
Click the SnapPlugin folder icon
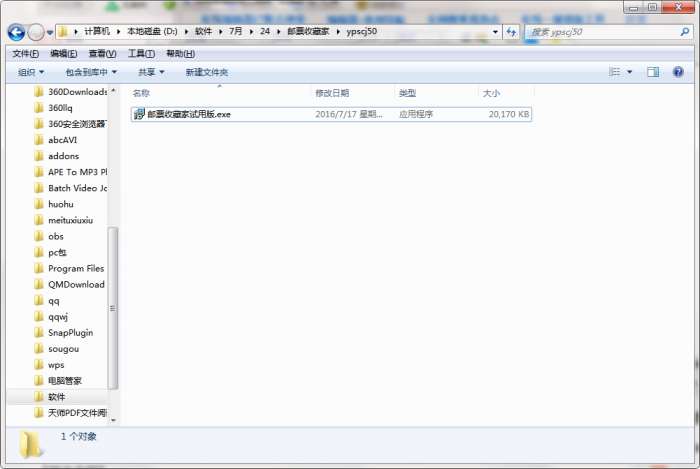click(x=39, y=333)
